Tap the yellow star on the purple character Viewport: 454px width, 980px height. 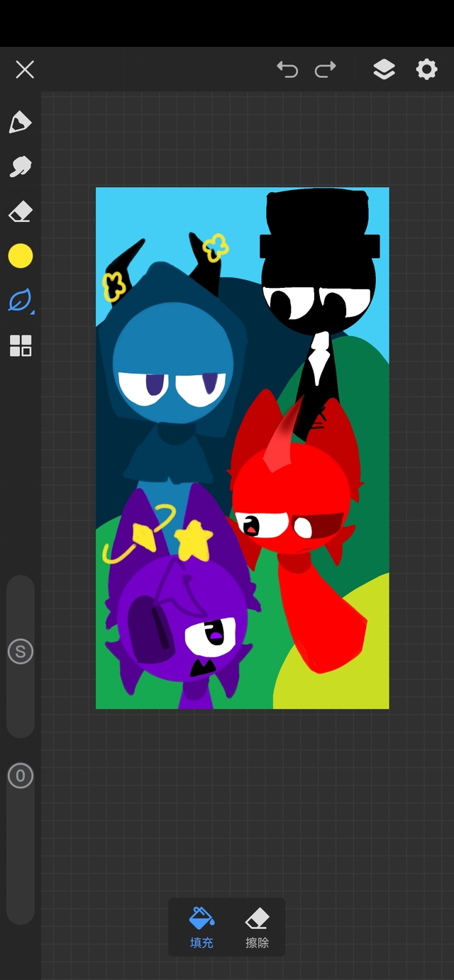tap(194, 539)
